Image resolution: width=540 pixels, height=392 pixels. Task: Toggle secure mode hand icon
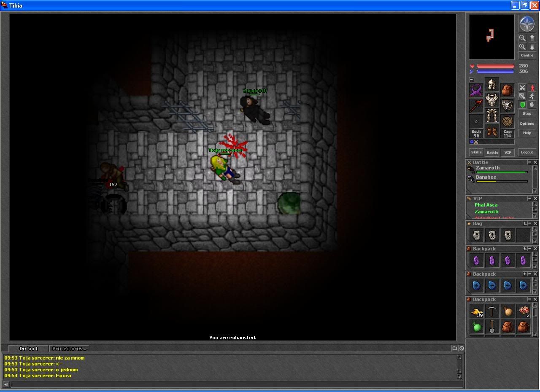coord(532,105)
